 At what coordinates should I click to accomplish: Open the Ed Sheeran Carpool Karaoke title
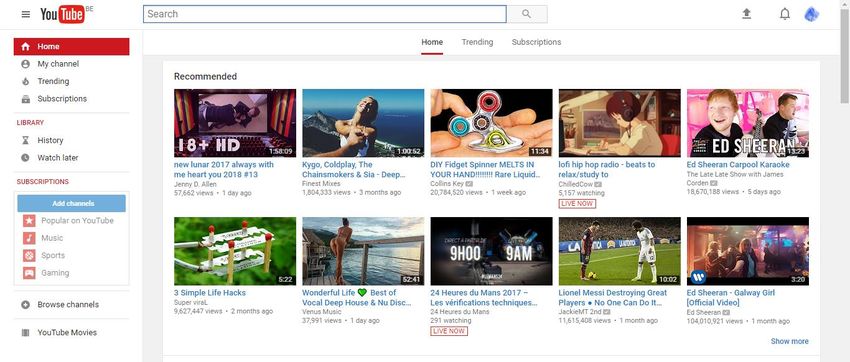coord(738,165)
